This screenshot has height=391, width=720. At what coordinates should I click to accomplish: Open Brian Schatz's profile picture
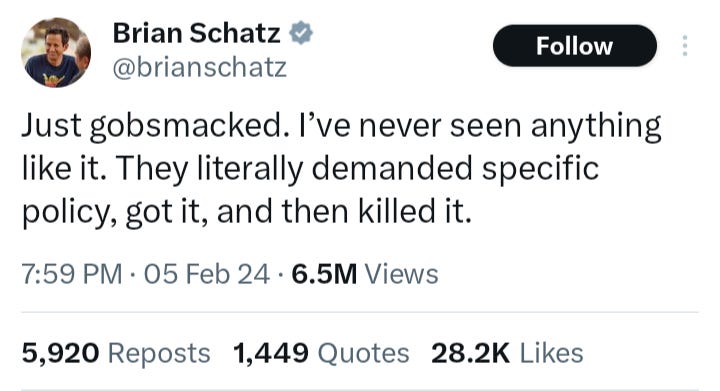[56, 52]
